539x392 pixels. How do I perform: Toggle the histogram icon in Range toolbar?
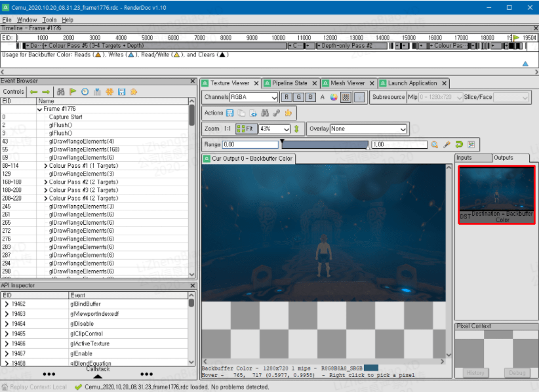click(x=471, y=145)
